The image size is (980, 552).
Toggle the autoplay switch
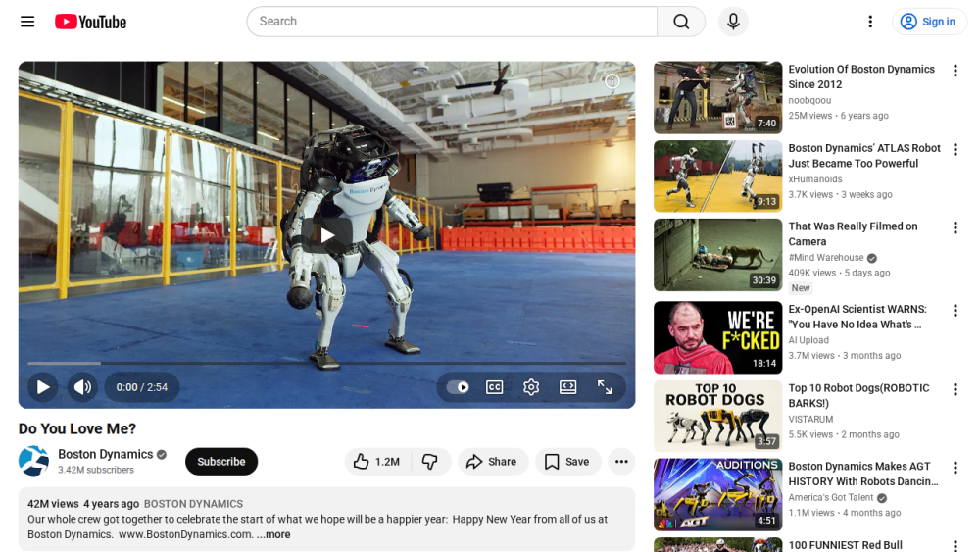(458, 387)
